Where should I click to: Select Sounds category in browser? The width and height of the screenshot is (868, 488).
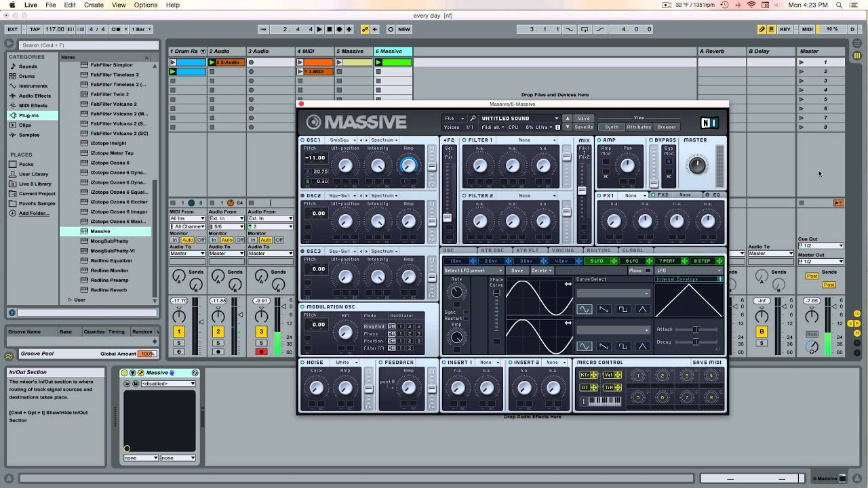click(28, 66)
